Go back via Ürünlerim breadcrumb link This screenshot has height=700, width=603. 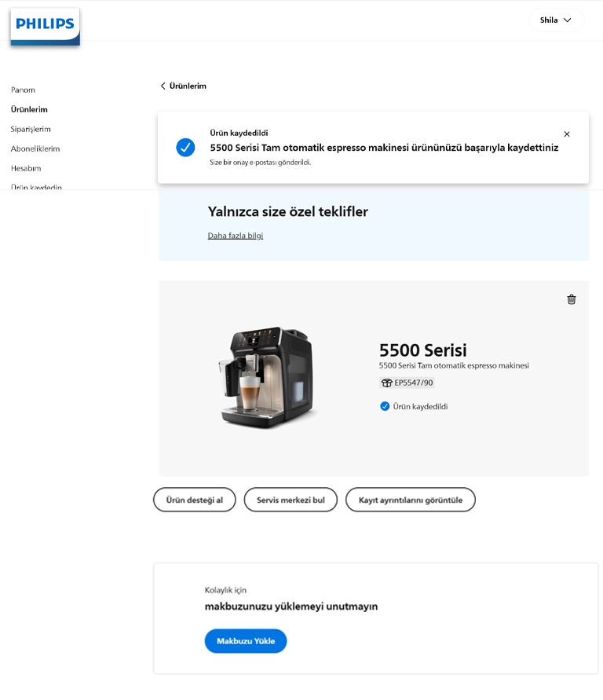coord(183,86)
